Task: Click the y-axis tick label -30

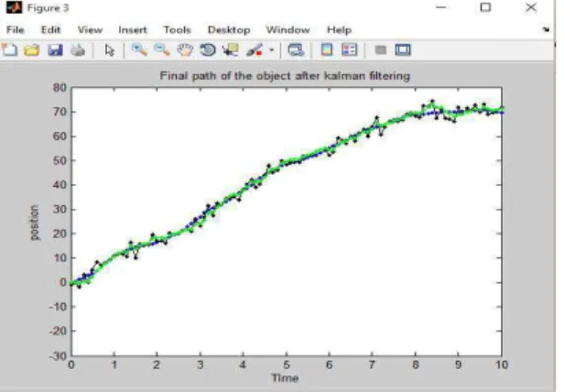Action: coord(59,355)
